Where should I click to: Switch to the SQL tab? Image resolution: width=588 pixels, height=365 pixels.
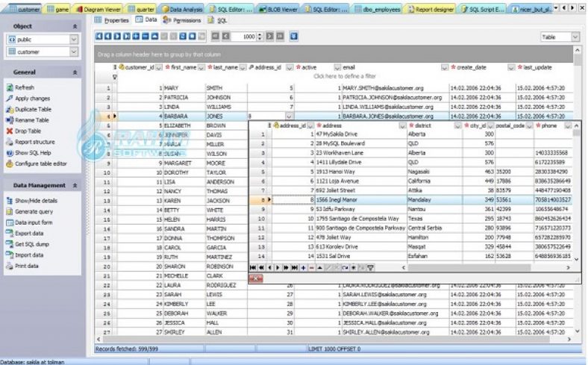click(217, 20)
